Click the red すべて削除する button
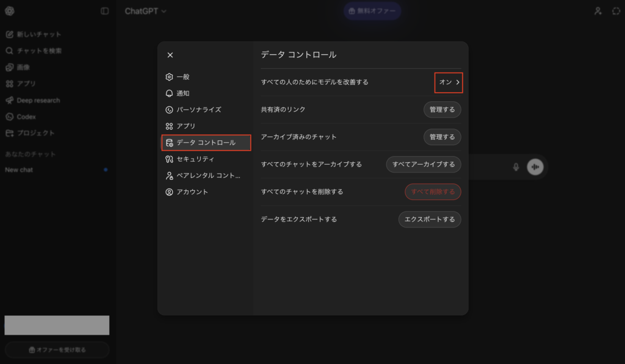 point(433,191)
